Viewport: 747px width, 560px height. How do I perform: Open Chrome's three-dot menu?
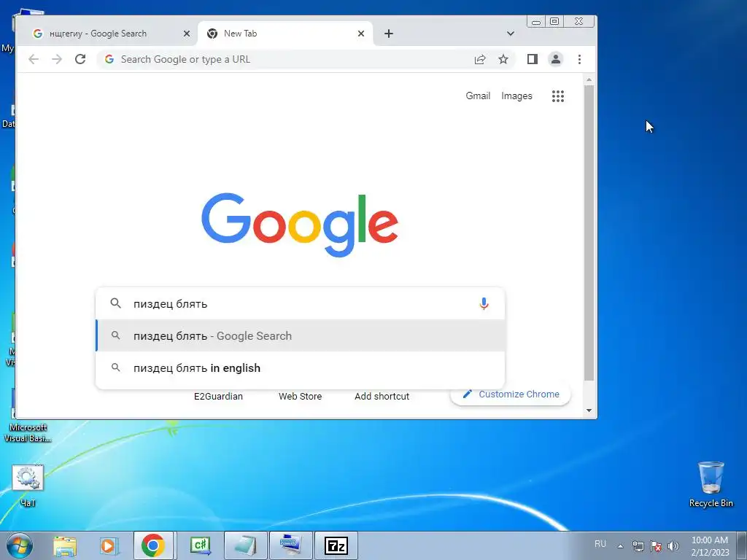(579, 59)
